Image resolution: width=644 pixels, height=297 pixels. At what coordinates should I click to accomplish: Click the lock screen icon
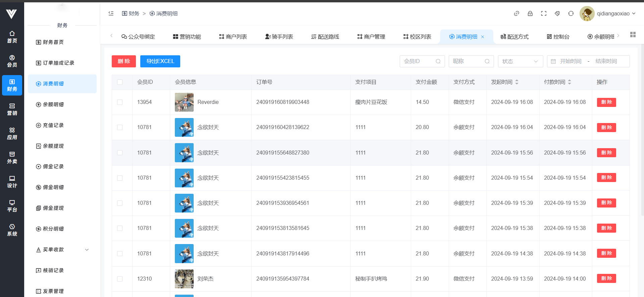click(530, 13)
